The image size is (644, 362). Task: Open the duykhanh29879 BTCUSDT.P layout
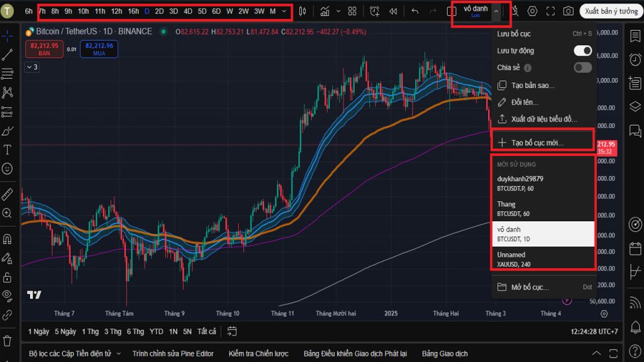(x=544, y=184)
